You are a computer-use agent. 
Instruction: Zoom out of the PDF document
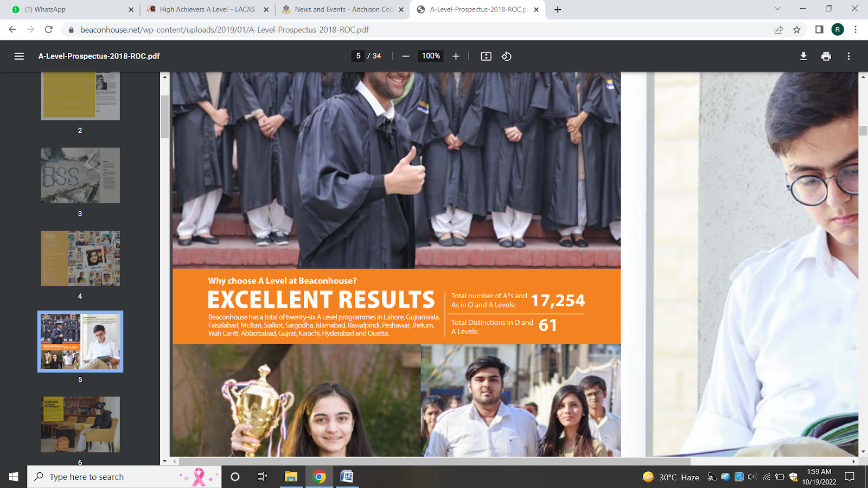coord(405,56)
